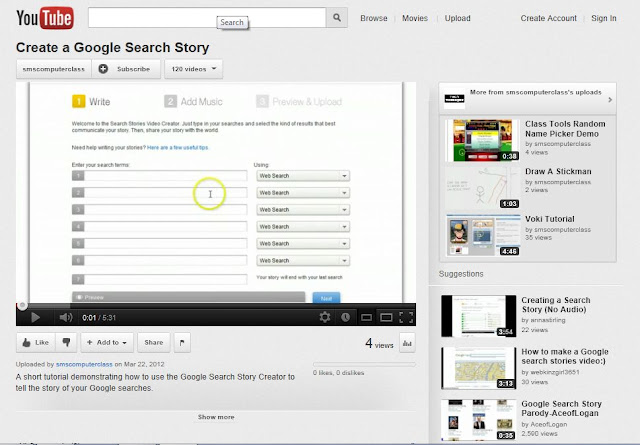The image size is (640, 445).
Task: Click 'by AceofLogan' uploader text
Action: tap(544, 424)
